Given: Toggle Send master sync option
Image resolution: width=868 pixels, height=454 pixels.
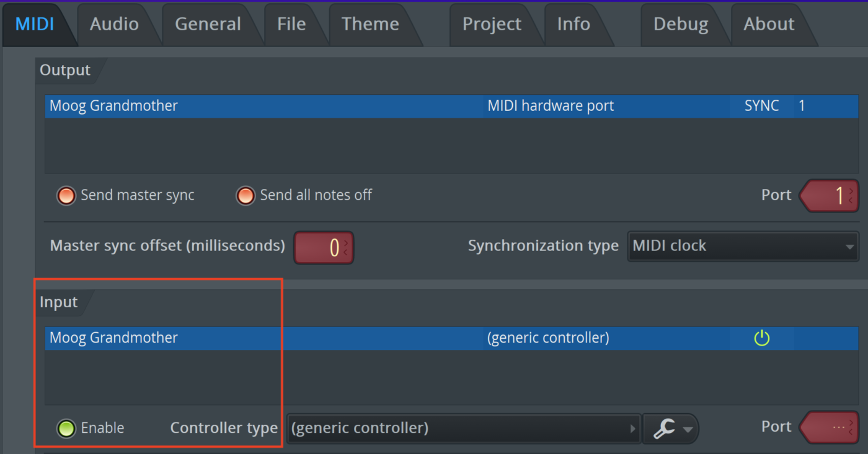Looking at the screenshot, I should point(66,196).
